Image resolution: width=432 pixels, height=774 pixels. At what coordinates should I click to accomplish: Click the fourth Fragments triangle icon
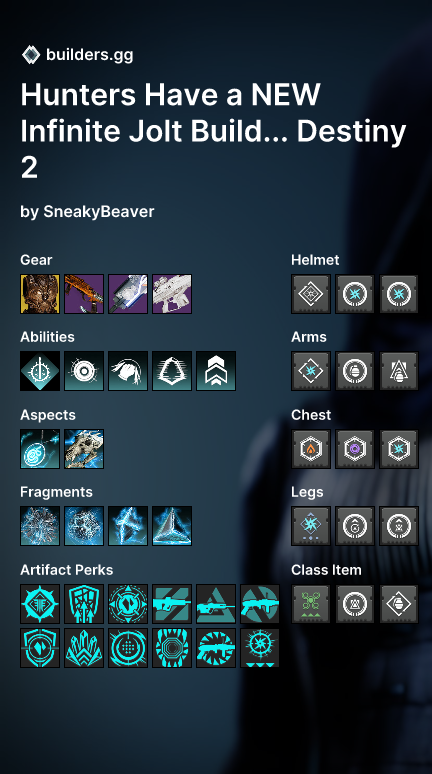pos(172,526)
